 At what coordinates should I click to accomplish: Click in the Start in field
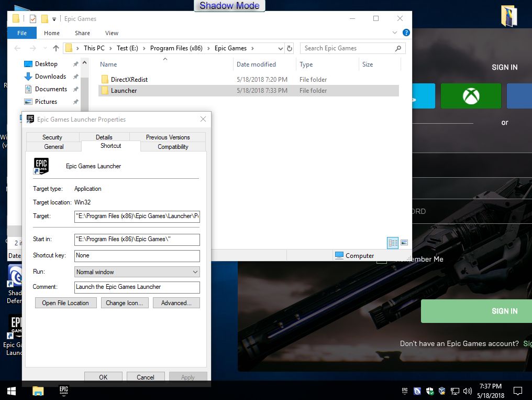(x=137, y=240)
